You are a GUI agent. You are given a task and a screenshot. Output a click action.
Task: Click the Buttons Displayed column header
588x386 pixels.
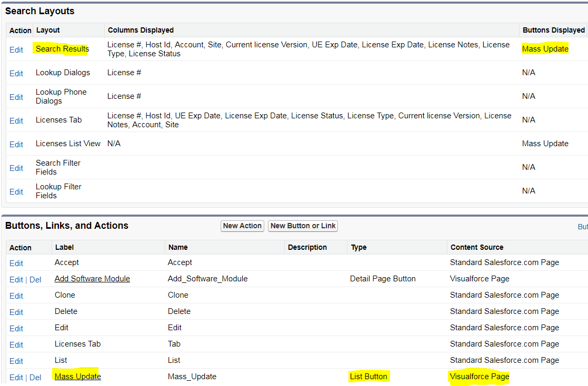tap(553, 30)
